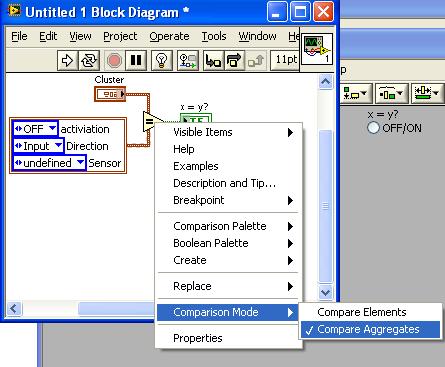Expand the Breakpoint submenu

[229, 200]
